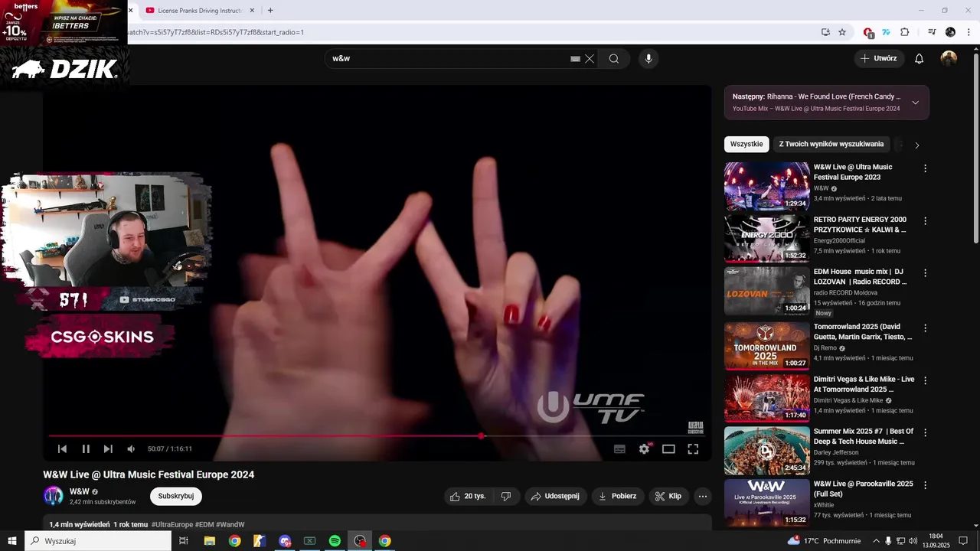Open Spotify from taskbar
The width and height of the screenshot is (980, 551).
point(335,541)
